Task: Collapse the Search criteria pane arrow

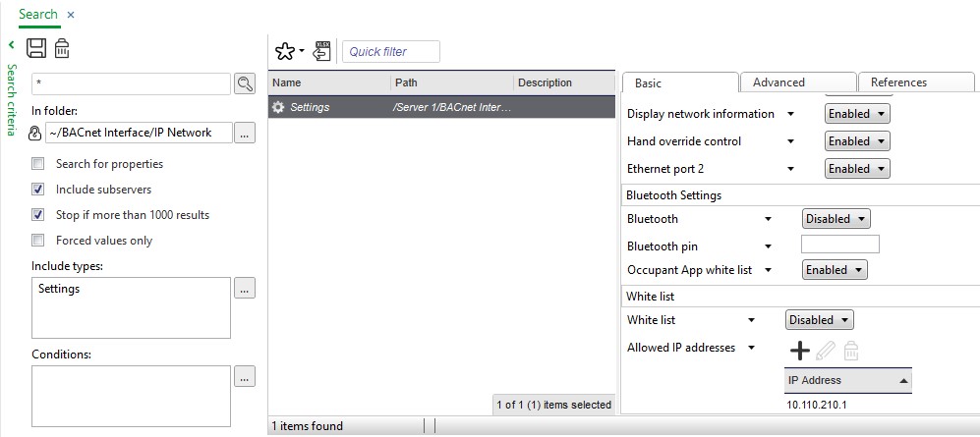Action: tap(11, 45)
